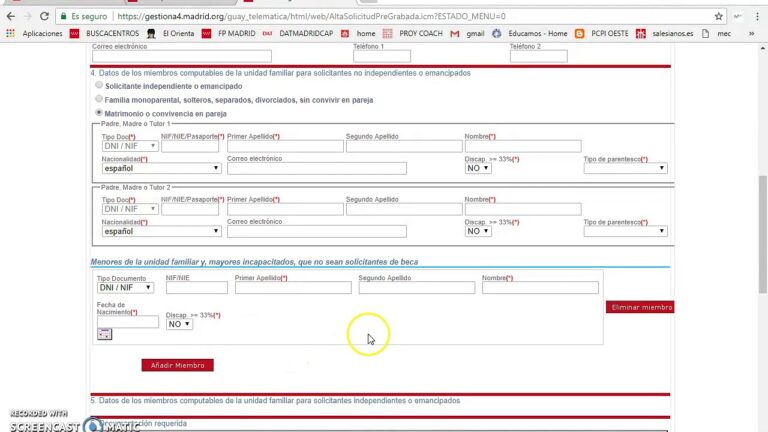This screenshot has width=768, height=432.
Task: Open the BUSCACENTROS bookmark
Action: click(x=104, y=33)
